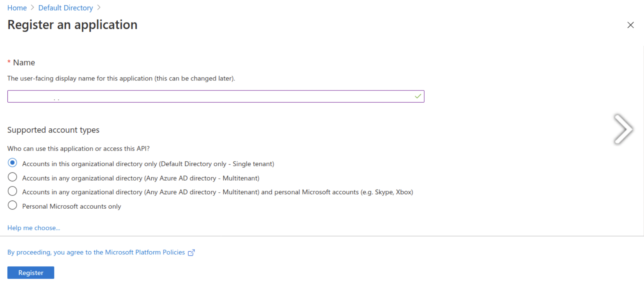Select Single tenant account type radio
The width and height of the screenshot is (644, 284).
pyautogui.click(x=12, y=163)
